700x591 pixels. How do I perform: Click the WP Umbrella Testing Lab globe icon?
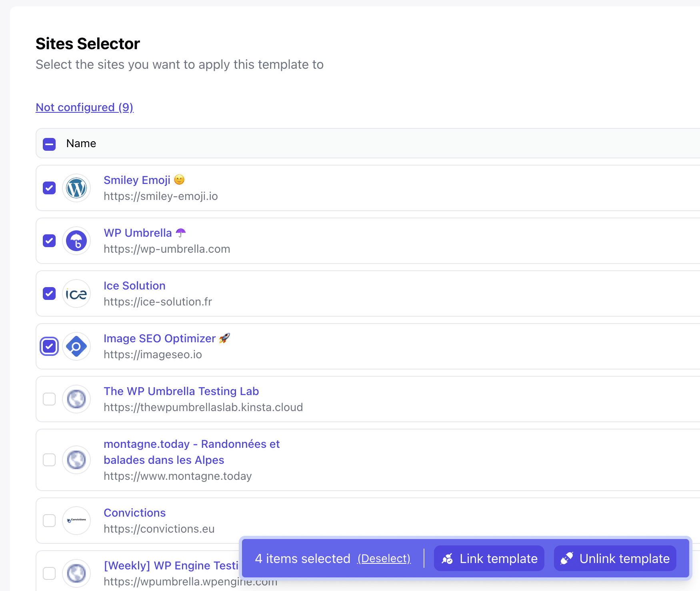tap(76, 399)
